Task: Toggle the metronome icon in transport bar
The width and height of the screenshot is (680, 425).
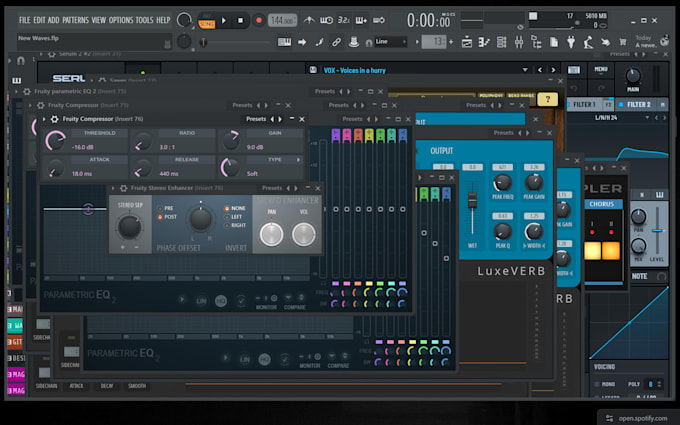Action: point(309,20)
